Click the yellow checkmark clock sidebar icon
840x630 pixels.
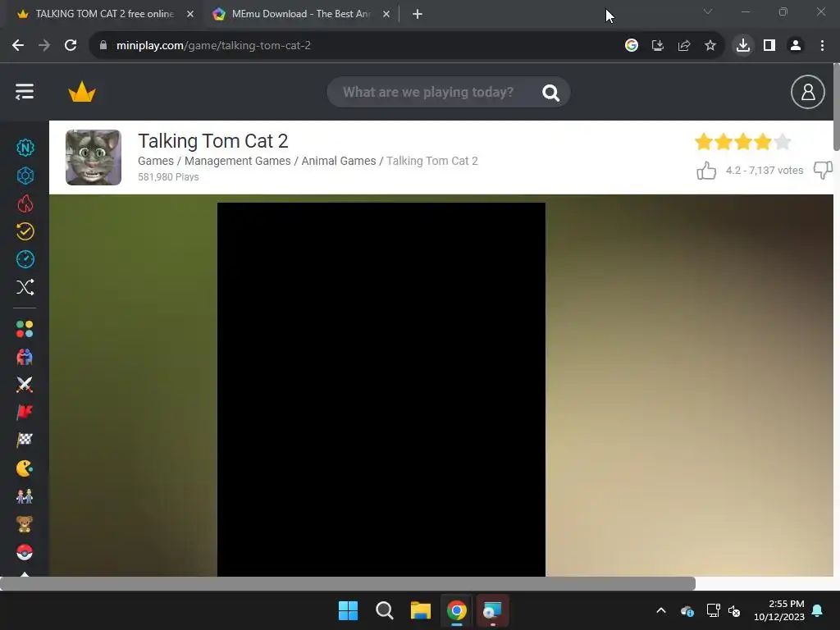click(x=25, y=231)
